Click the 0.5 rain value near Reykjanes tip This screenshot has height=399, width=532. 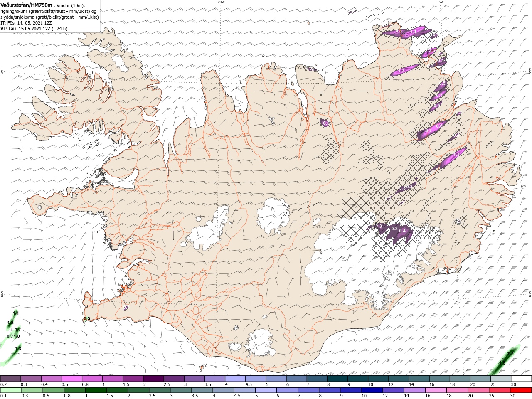click(87, 319)
